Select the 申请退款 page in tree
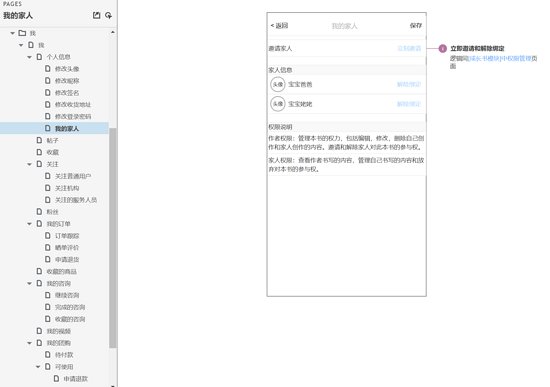 click(x=75, y=379)
